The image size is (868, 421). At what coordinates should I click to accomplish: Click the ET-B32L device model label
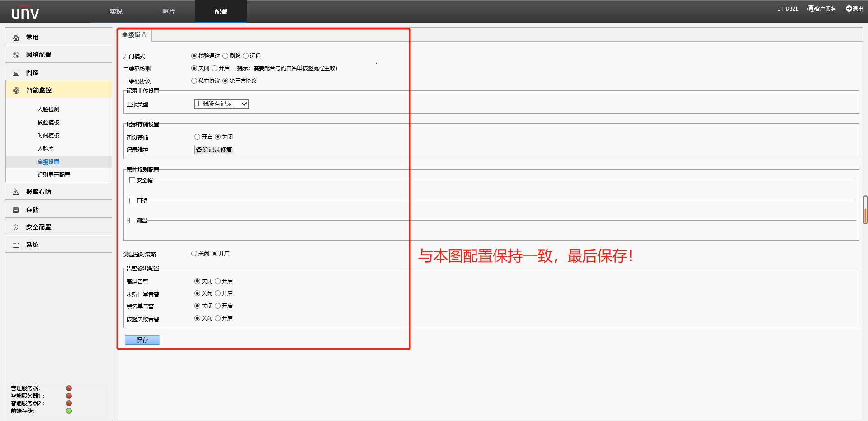(x=788, y=9)
